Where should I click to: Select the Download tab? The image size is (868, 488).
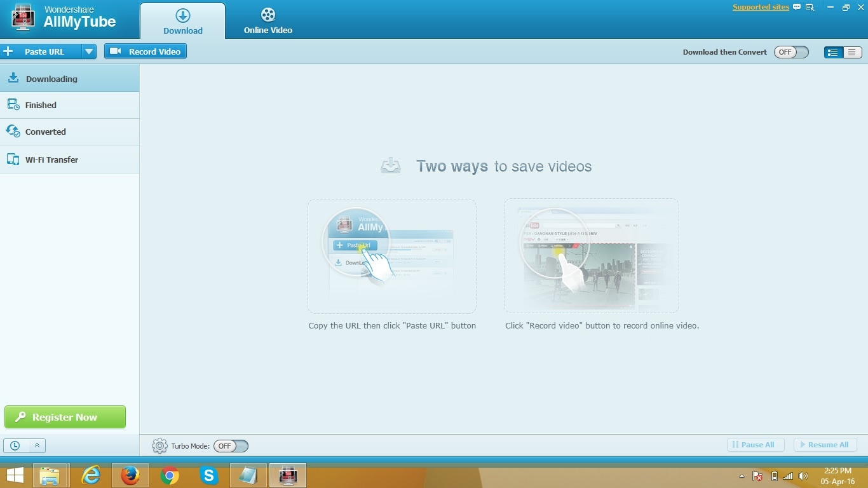pyautogui.click(x=183, y=21)
